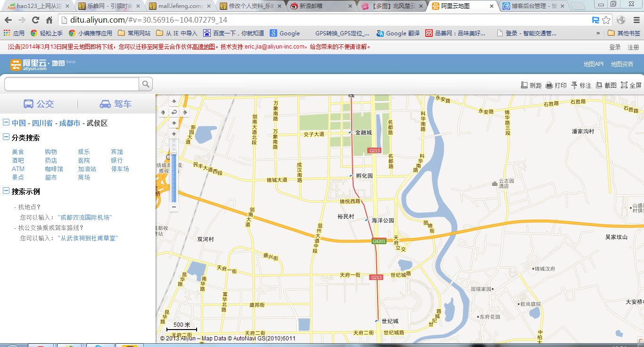Click the 注册 register link
644x347 pixels.
(633, 47)
